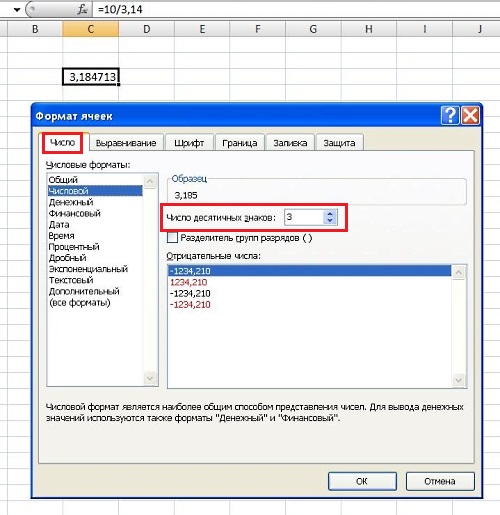Select Денежный in the number formats list
This screenshot has height=515, width=500.
(71, 202)
